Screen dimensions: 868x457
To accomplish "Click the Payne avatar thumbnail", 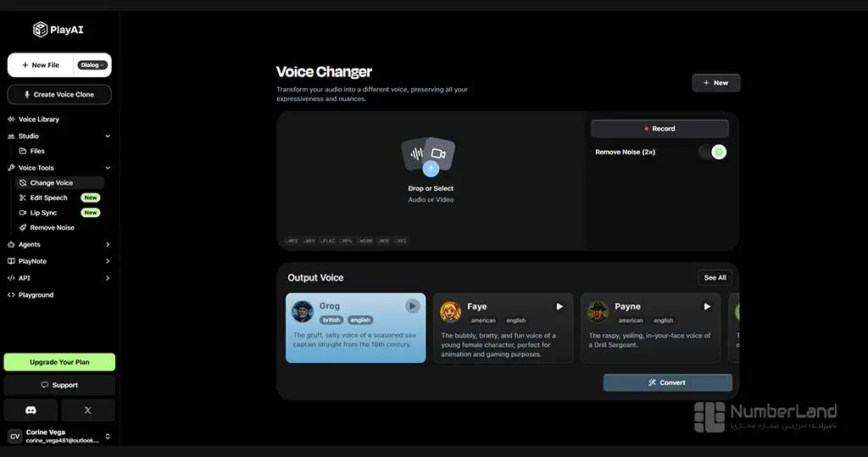I will 598,312.
